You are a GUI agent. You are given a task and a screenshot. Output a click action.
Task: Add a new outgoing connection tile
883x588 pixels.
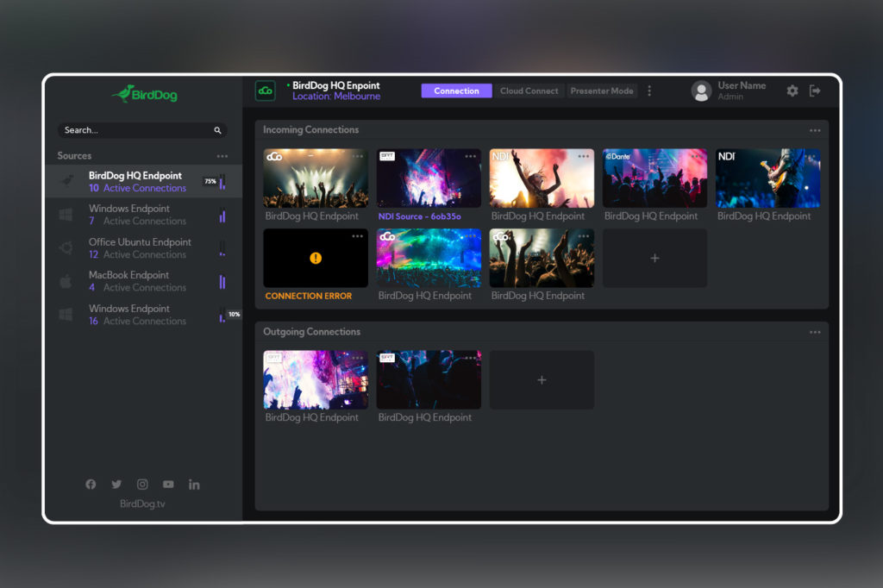[542, 380]
